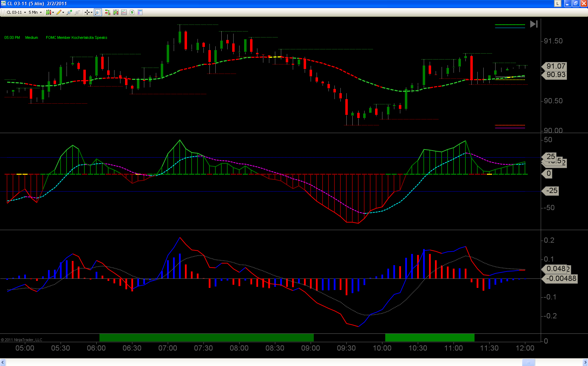The width and height of the screenshot is (588, 366).
Task: Open the indicators line chart icon
Action: (x=124, y=12)
